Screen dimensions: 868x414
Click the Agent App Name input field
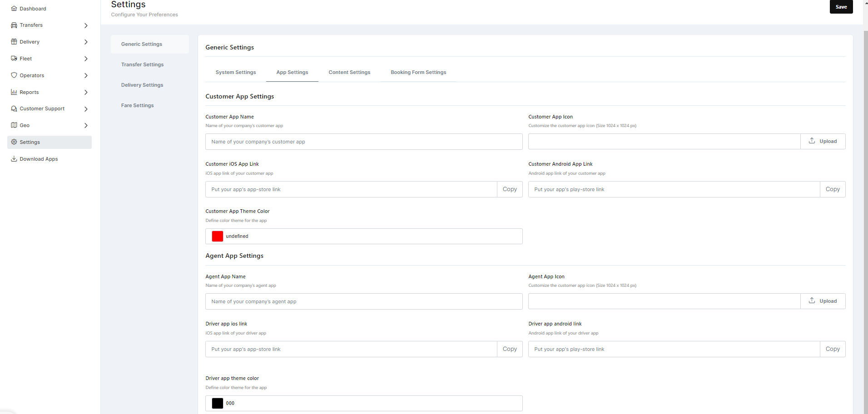[363, 301]
